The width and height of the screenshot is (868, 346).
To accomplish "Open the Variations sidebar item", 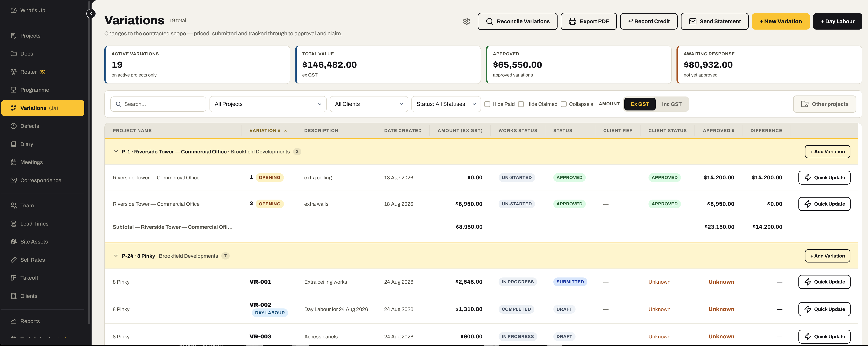I will pos(43,108).
